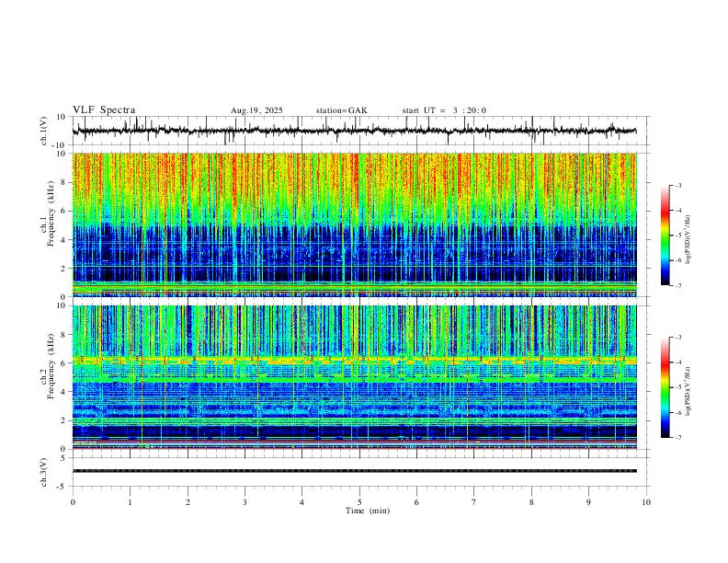Viewport: 728px width, 563px height.
Task: Click the 'station=GAK' label
Action: (341, 110)
